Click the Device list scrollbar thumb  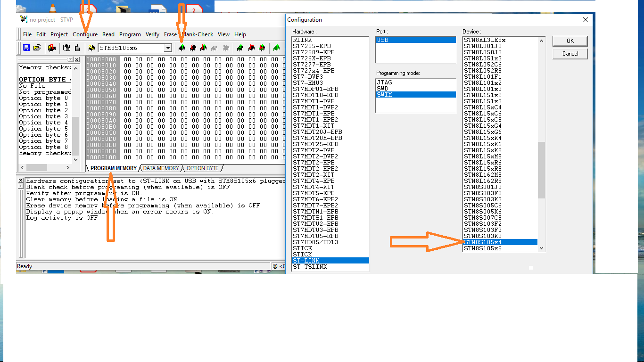tap(541, 170)
